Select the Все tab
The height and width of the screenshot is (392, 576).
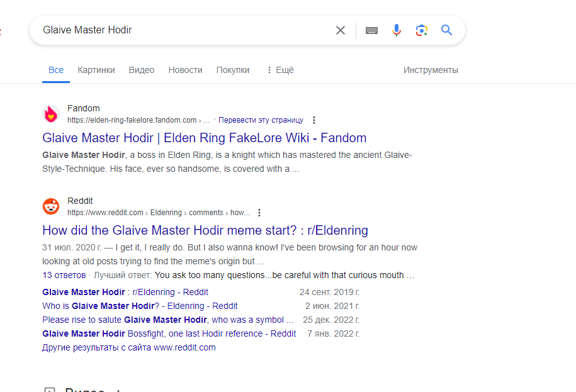[x=56, y=70]
